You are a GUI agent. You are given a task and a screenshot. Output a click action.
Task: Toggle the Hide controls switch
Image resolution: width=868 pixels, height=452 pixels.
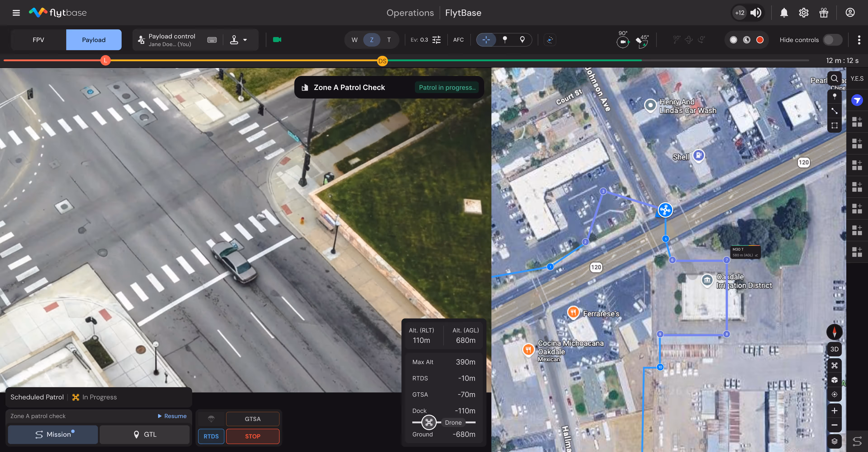click(832, 40)
